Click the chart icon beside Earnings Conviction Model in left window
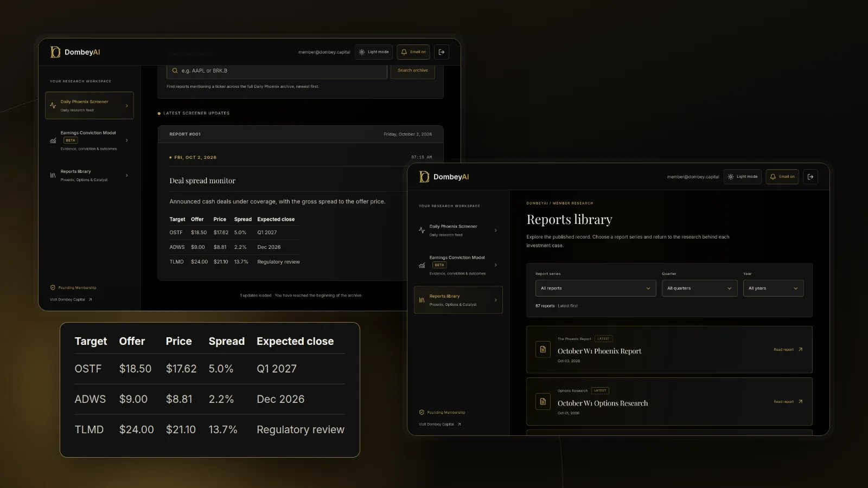868x488 pixels. pyautogui.click(x=53, y=140)
